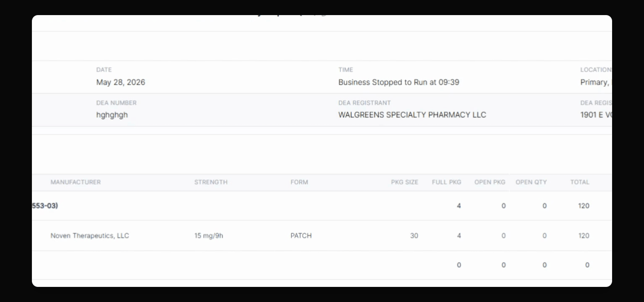Viewport: 644px width, 302px height.
Task: Select the PATCH form cell
Action: (x=301, y=236)
